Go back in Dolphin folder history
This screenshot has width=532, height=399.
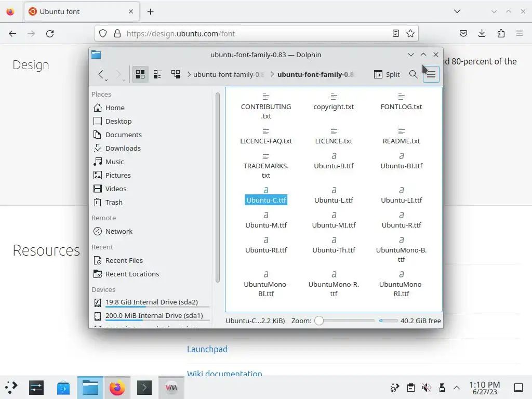point(101,74)
